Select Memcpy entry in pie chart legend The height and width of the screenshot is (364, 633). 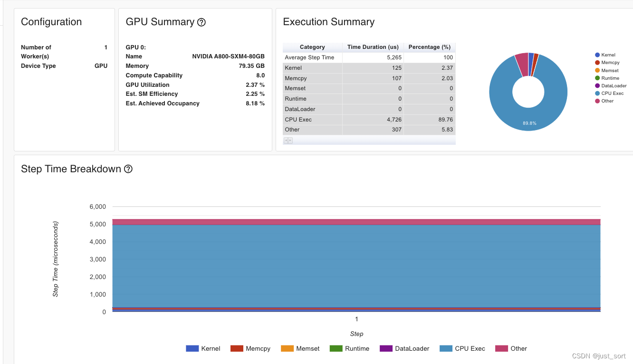tap(607, 63)
